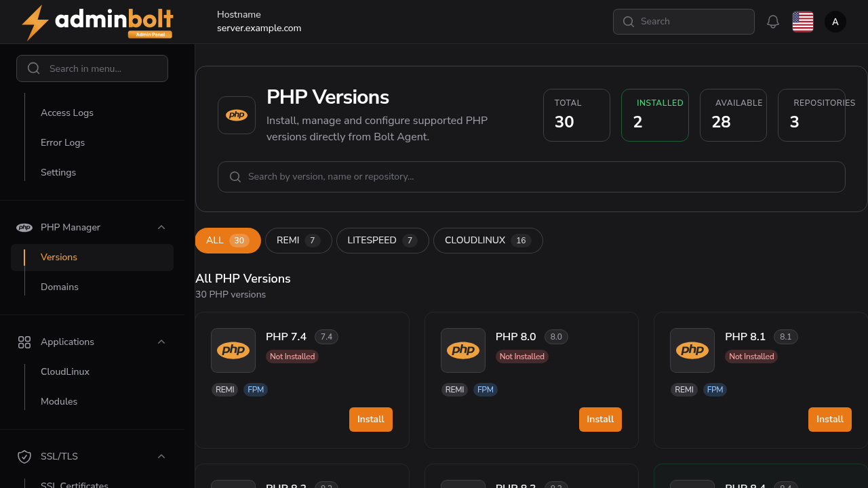The height and width of the screenshot is (488, 868).
Task: Click the 30 PHP versions text
Action: tap(231, 295)
